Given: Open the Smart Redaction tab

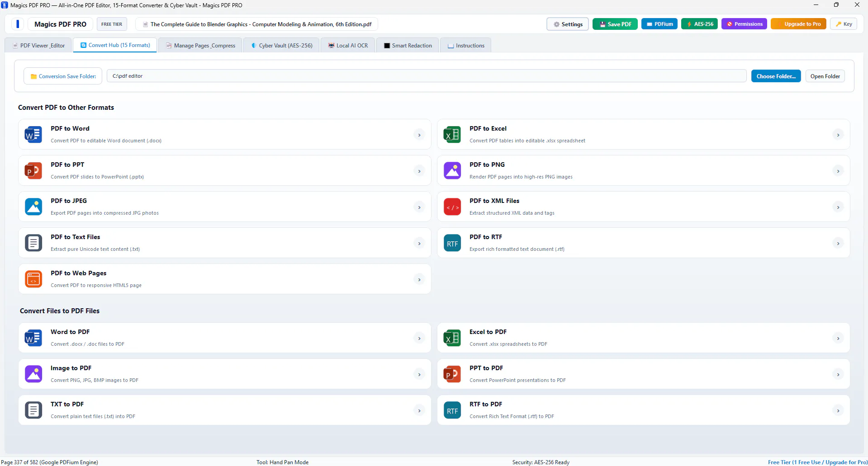Looking at the screenshot, I should point(408,45).
